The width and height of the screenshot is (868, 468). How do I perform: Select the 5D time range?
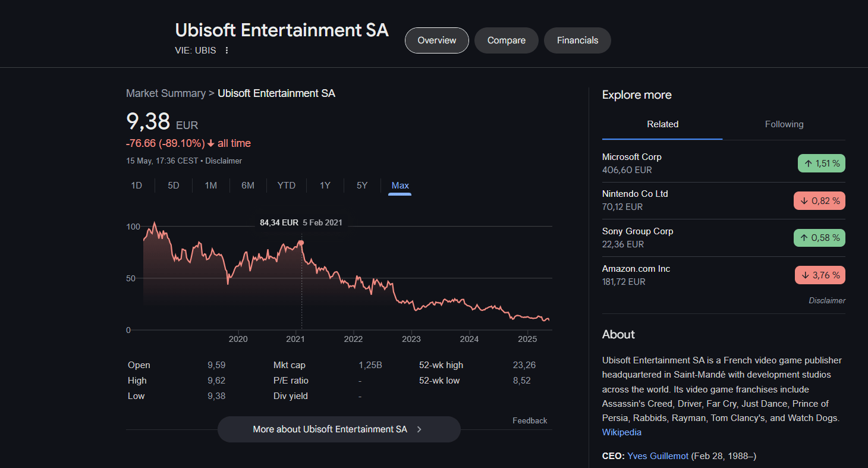click(x=174, y=186)
